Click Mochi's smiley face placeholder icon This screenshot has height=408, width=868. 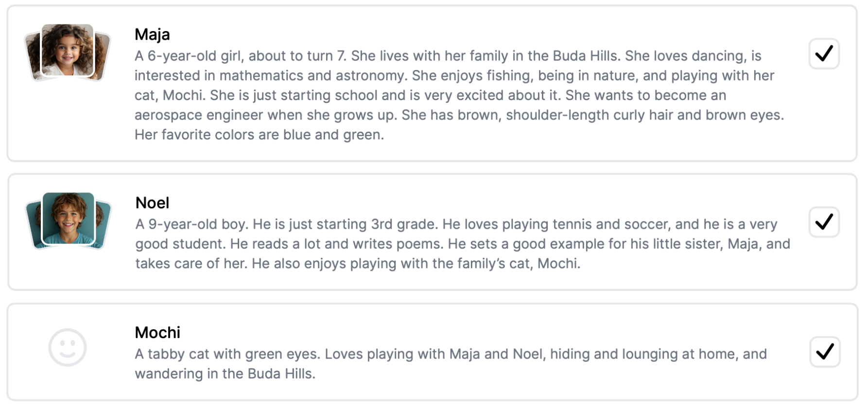click(x=68, y=347)
